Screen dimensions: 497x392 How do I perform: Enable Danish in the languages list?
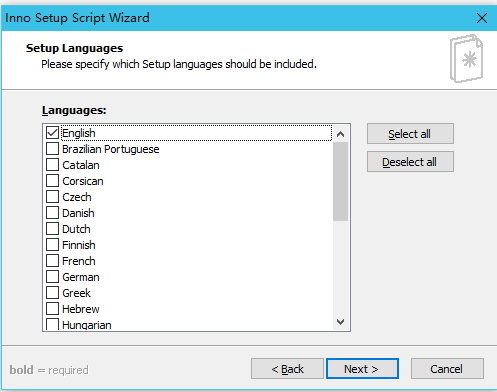coord(52,213)
